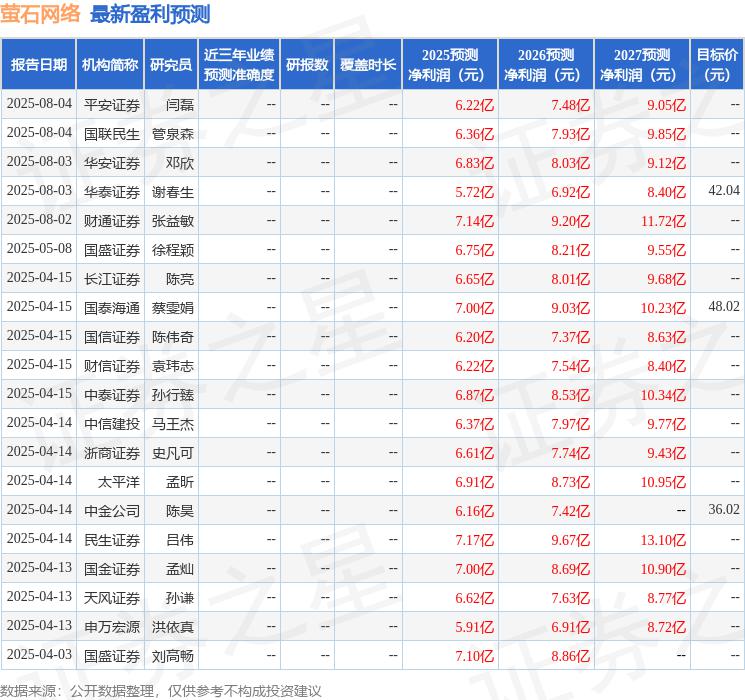Screen dimensions: 745x700
Task: Click analyst name 马王杰
Action: pyautogui.click(x=173, y=423)
